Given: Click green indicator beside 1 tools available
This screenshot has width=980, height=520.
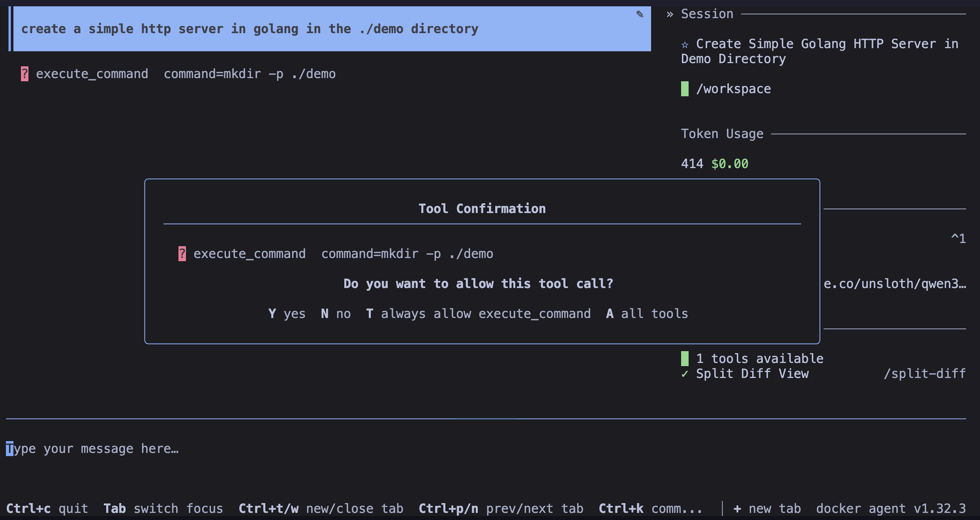Looking at the screenshot, I should [x=685, y=359].
